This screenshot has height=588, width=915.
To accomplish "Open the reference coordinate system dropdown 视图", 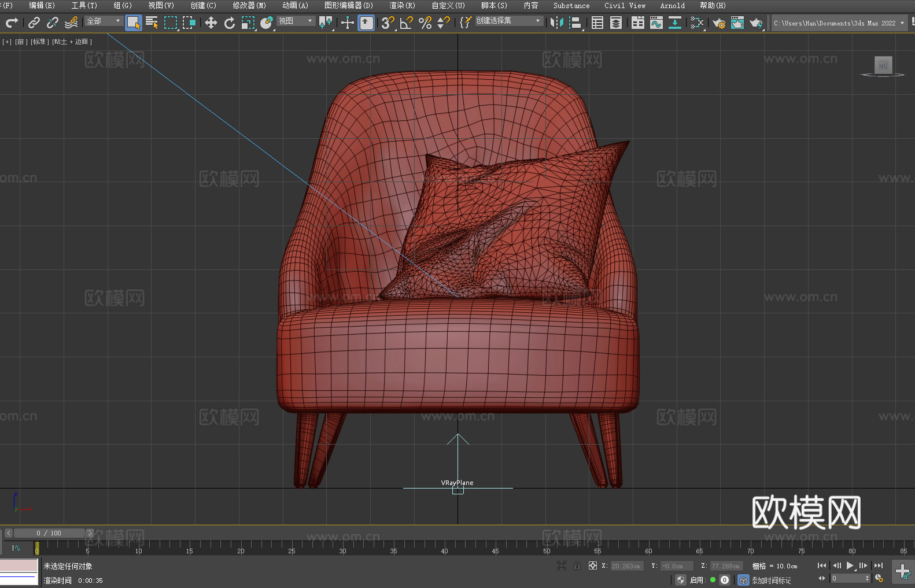I will 296,21.
